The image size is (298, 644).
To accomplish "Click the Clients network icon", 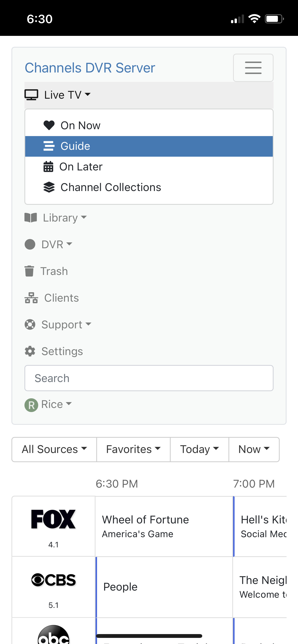I will tap(31, 298).
